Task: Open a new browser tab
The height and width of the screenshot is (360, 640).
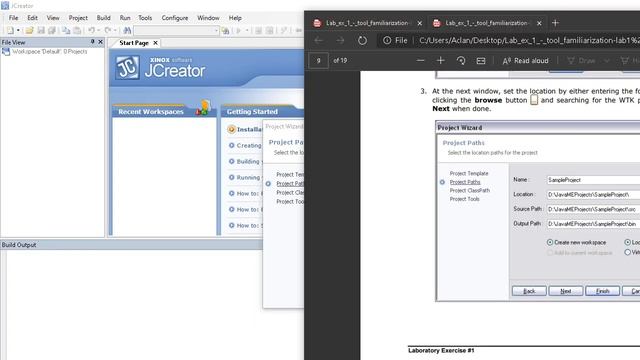Action: 555,23
